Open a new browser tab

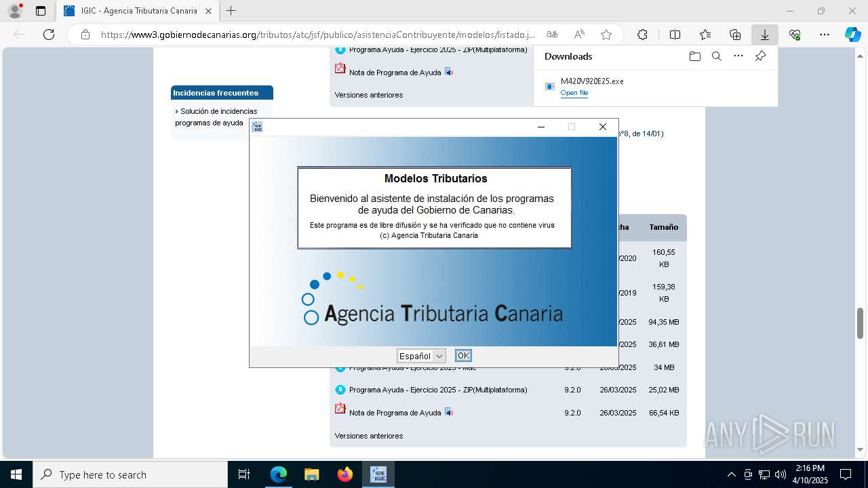[x=231, y=11]
